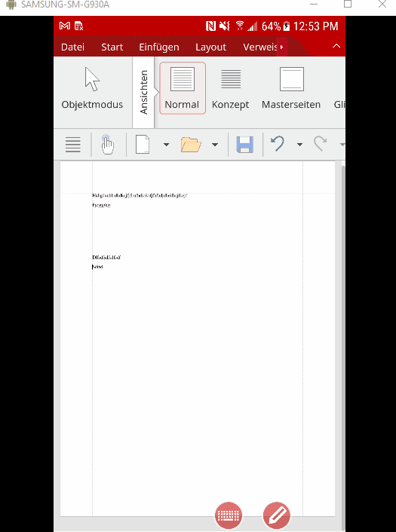Click the 'Dfbdsdfbf' text line
Image resolution: width=396 pixels, height=532 pixels.
point(106,257)
